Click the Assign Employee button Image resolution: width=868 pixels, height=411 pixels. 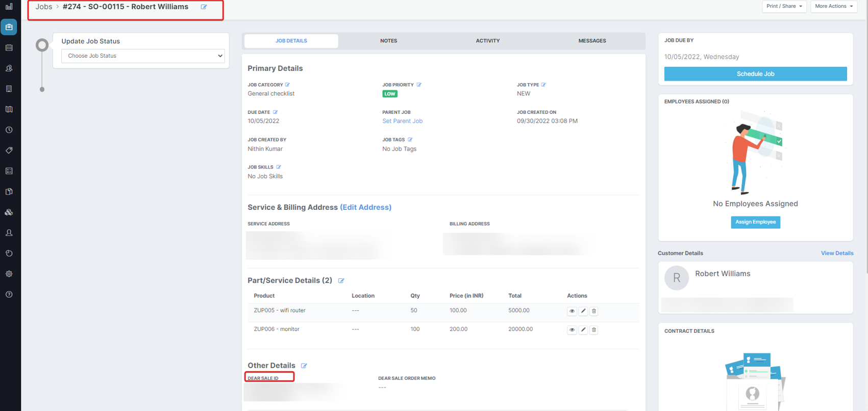coord(755,222)
